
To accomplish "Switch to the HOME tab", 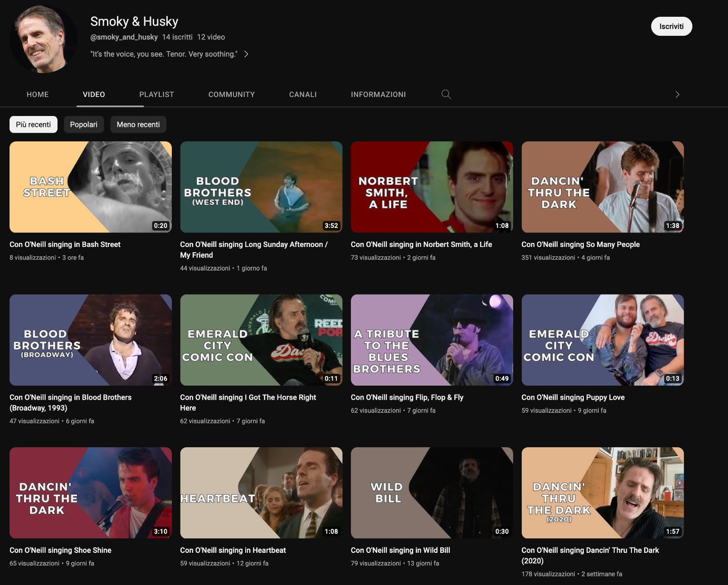I will [x=38, y=94].
